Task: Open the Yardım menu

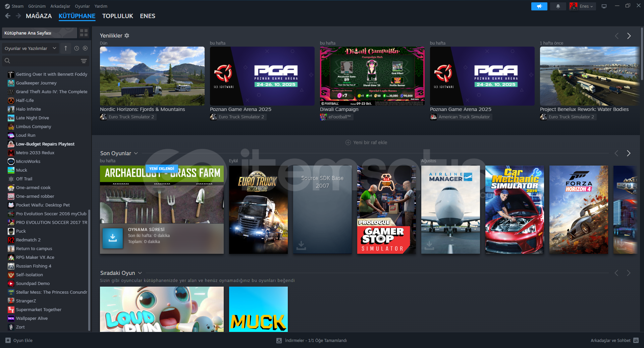Action: click(101, 6)
